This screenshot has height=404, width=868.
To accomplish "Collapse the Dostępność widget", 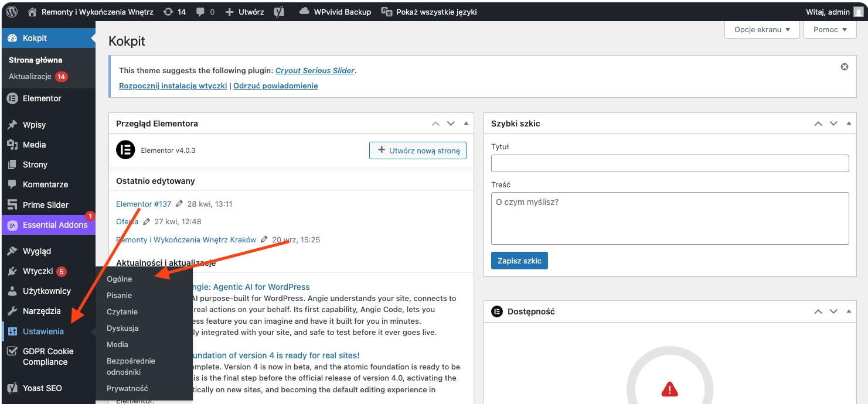I will pyautogui.click(x=849, y=311).
